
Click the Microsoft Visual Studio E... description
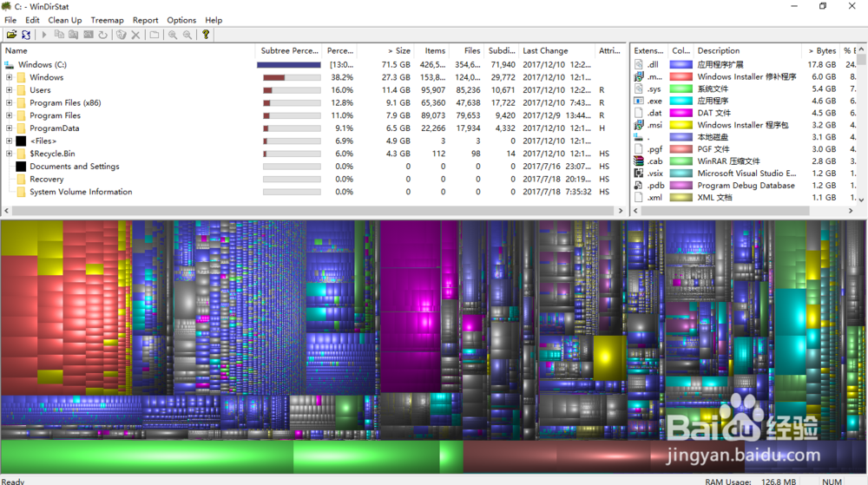(x=746, y=174)
